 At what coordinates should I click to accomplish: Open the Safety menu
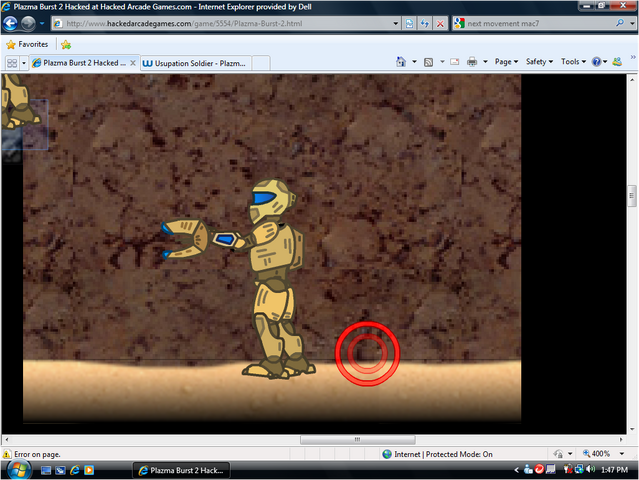click(x=539, y=62)
